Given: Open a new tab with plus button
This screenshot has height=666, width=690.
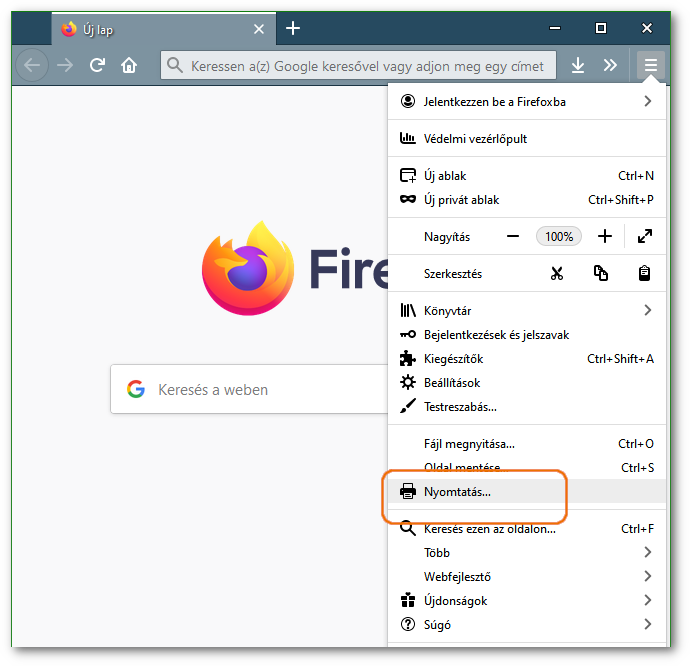Looking at the screenshot, I should [293, 29].
